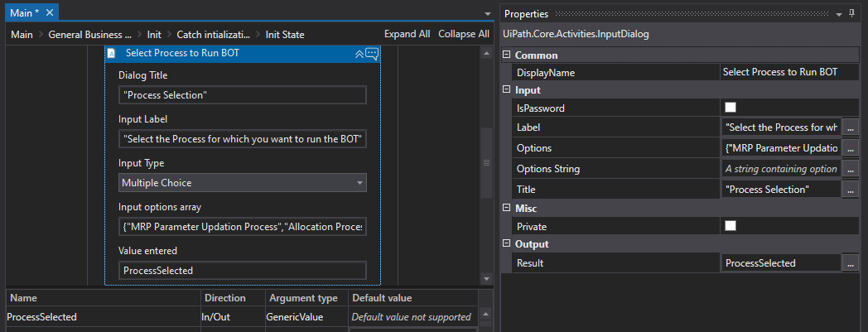Screen dimensions: 868x332
Task: Collapse the Select Process activity with double-chevron icon
Action: pyautogui.click(x=359, y=53)
